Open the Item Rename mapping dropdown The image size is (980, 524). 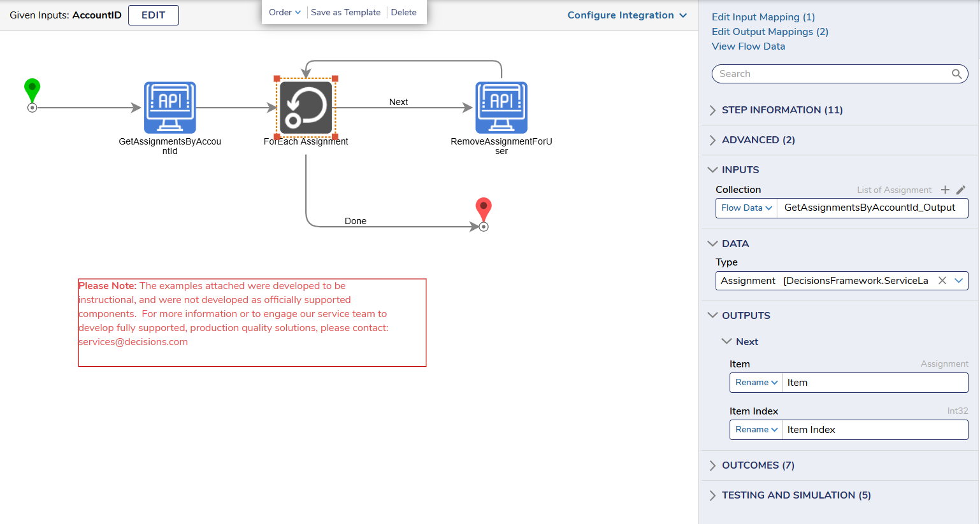click(756, 383)
